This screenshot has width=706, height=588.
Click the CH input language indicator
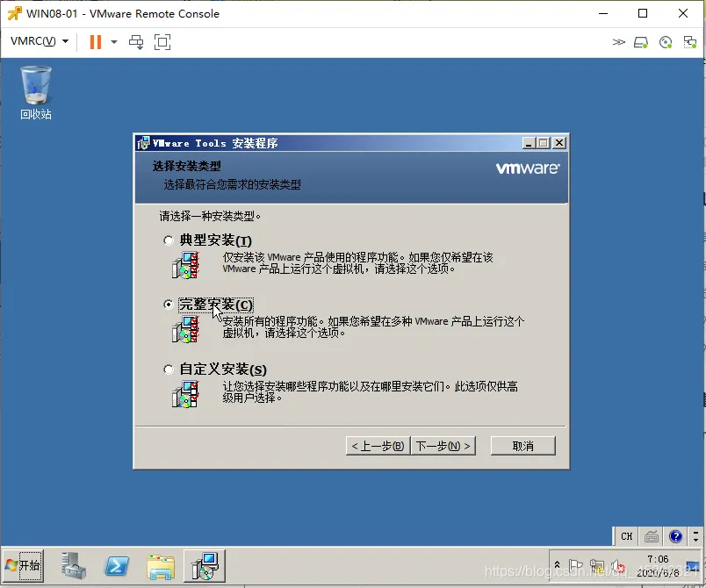click(x=626, y=536)
